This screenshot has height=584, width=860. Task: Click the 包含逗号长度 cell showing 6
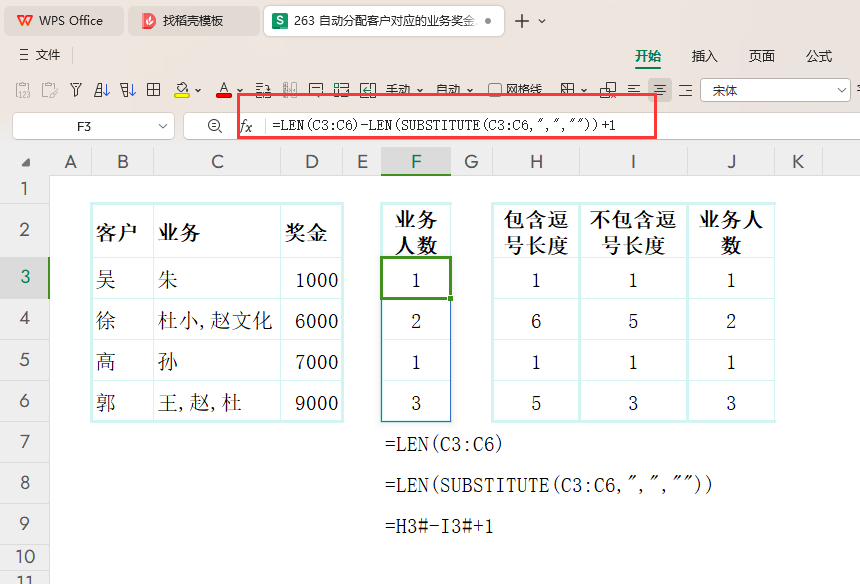(x=536, y=320)
